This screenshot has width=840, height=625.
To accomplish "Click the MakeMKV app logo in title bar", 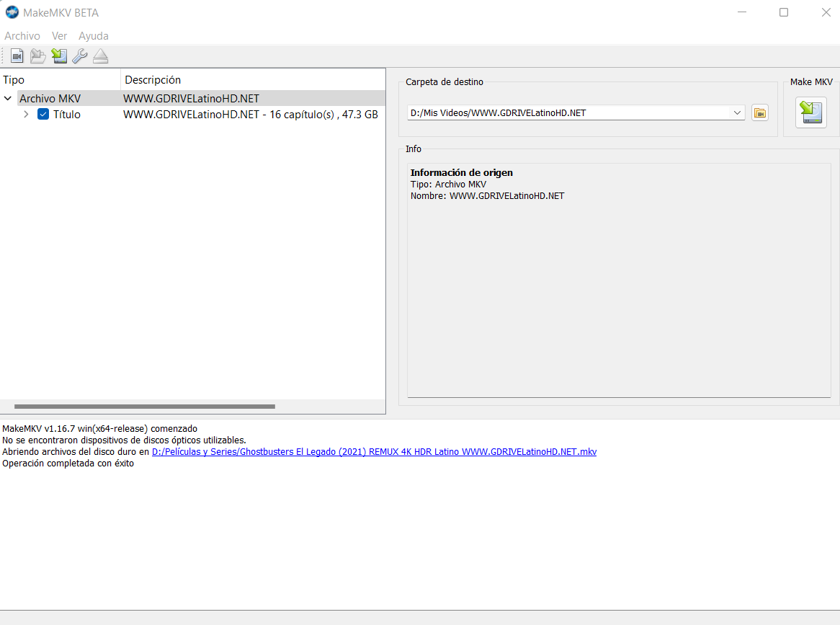I will pyautogui.click(x=12, y=12).
